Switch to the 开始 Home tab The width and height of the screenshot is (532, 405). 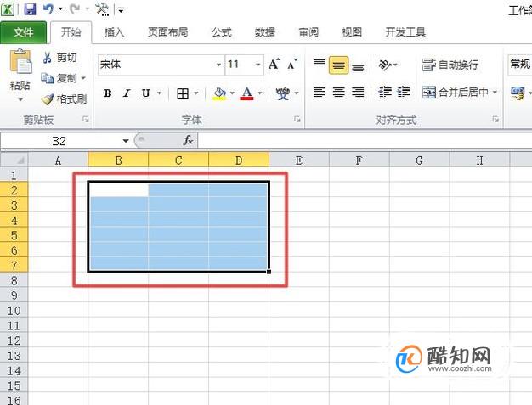71,32
